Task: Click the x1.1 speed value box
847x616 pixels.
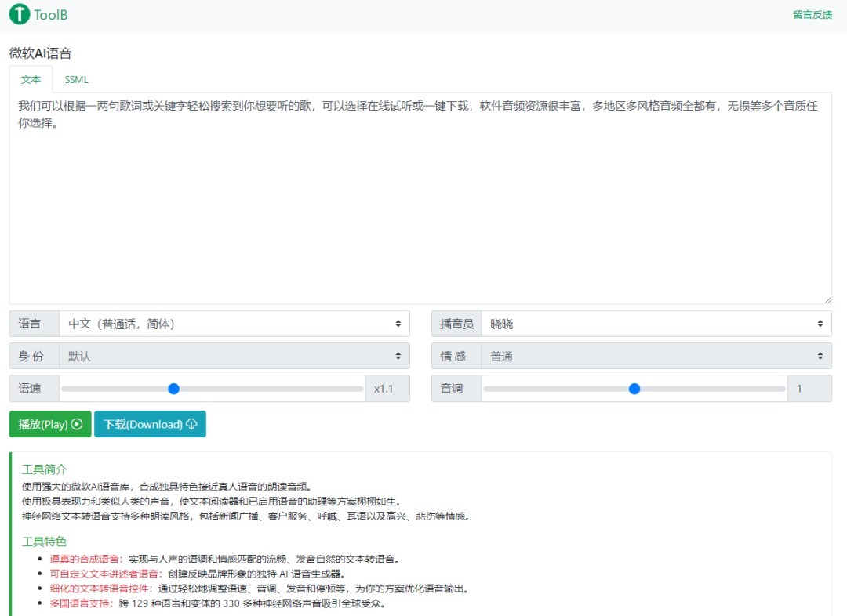Action: pyautogui.click(x=387, y=389)
